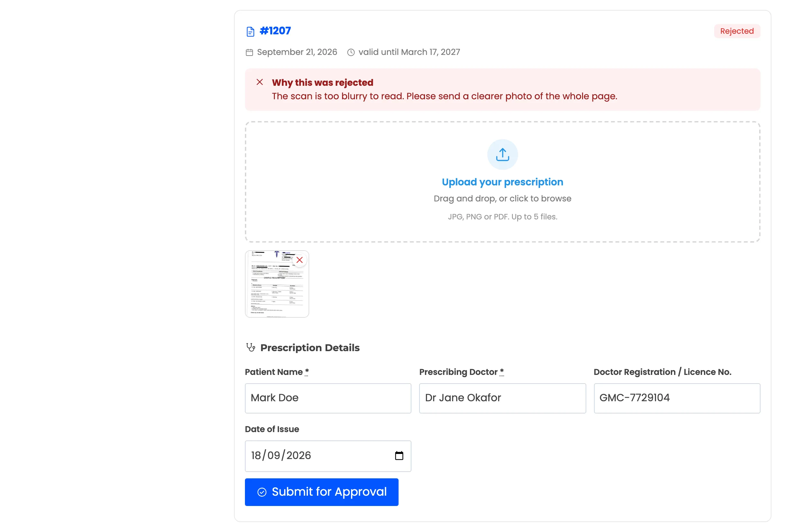Viewport: 792px width, 532px height.
Task: Click the upload arrow icon
Action: click(x=502, y=155)
